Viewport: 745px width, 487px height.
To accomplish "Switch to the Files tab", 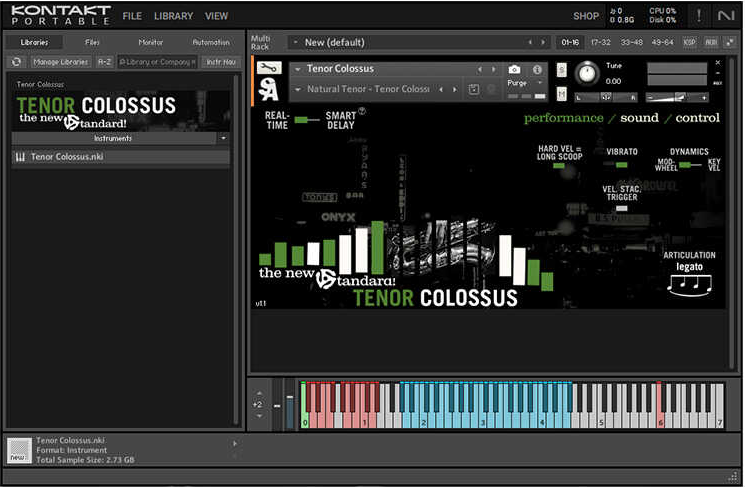I will tap(92, 42).
